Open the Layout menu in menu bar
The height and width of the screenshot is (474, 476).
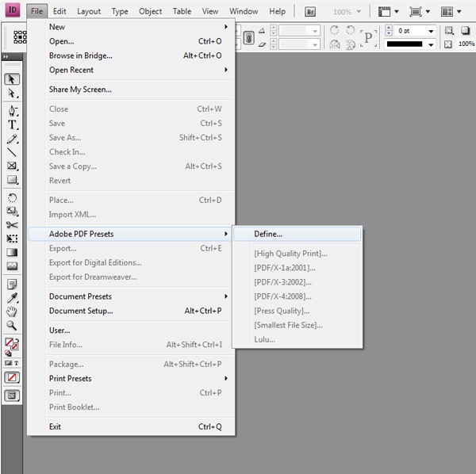pyautogui.click(x=89, y=12)
